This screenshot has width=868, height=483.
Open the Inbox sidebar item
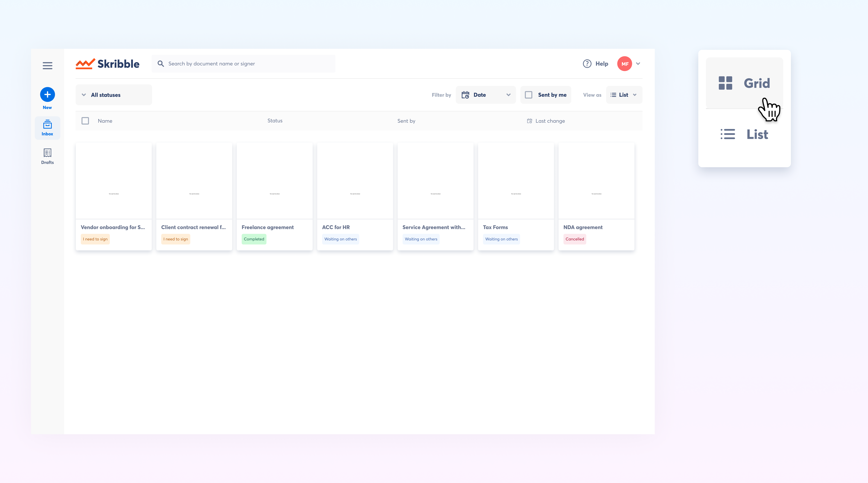pos(48,128)
